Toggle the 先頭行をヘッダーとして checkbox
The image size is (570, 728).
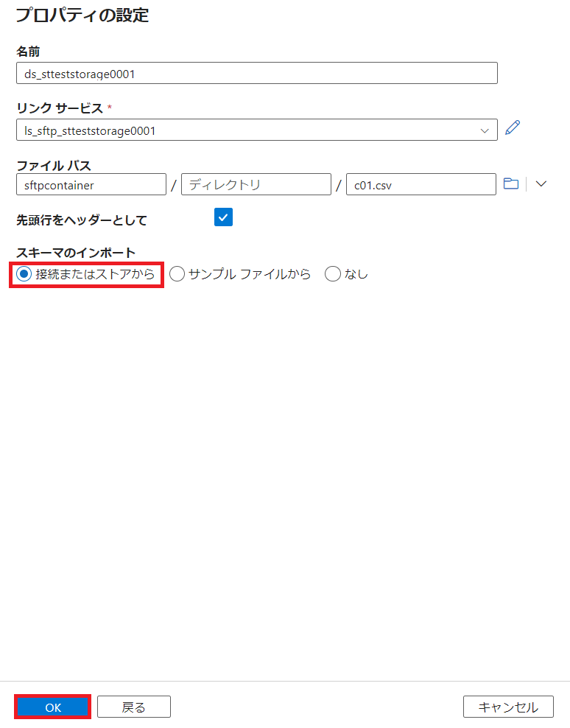point(223,217)
